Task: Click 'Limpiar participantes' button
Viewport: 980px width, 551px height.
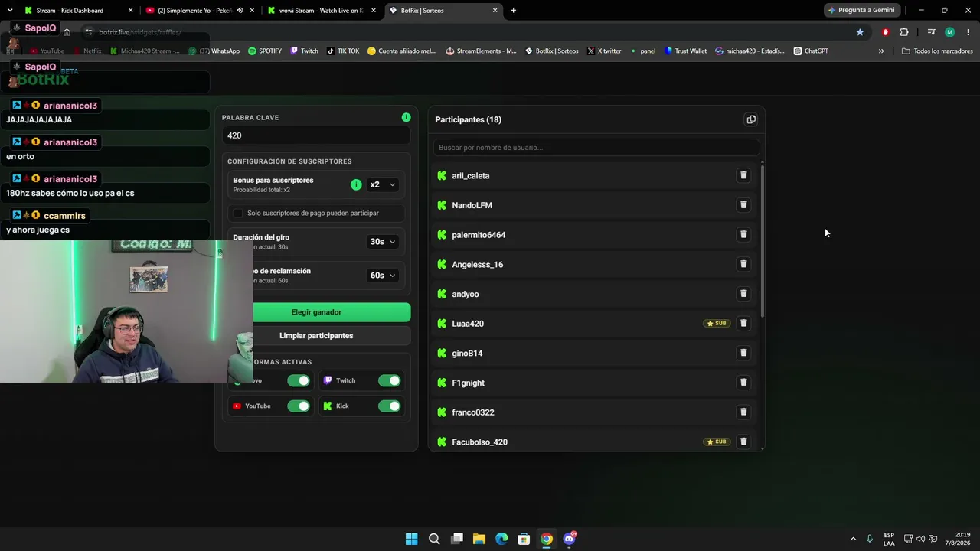Action: 316,336
